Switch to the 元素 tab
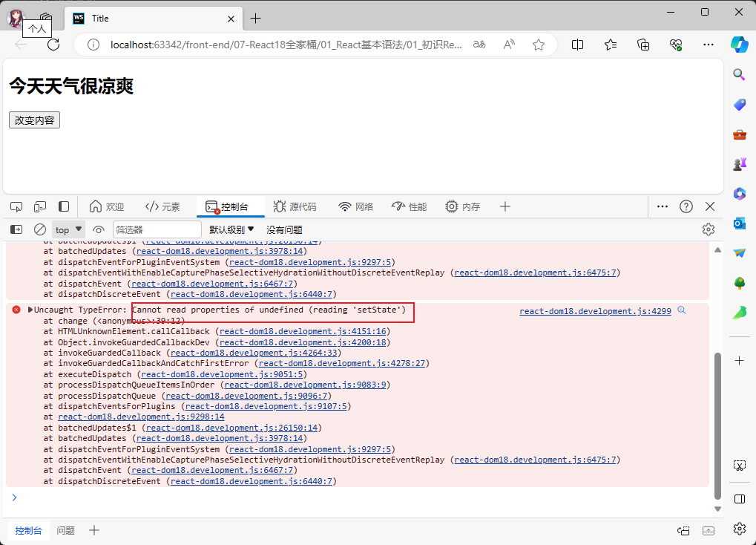Viewport: 756px width, 545px height. (x=162, y=206)
